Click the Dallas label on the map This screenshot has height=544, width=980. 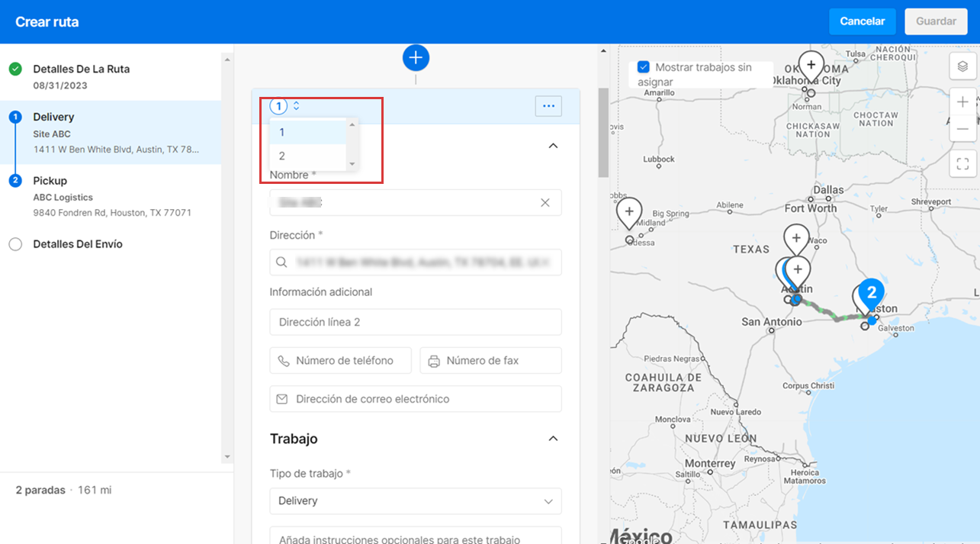pos(828,190)
